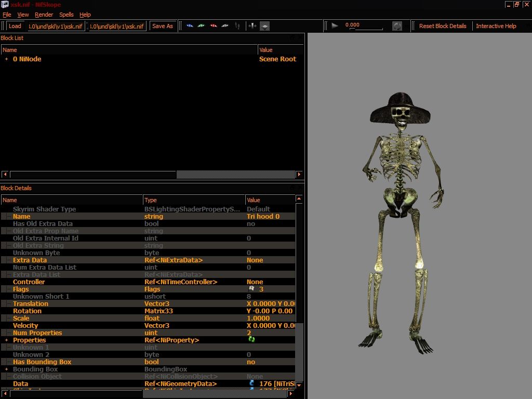This screenshot has width=532, height=399.
Task: Click the blue link arrow beside 176 NiTriShapeData
Action: pos(252,383)
